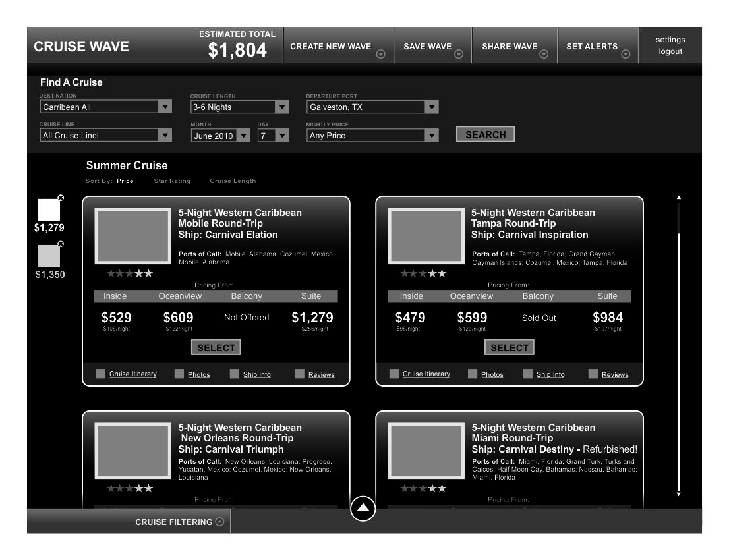Open the Cruise Line dropdown
Screen dimensions: 729x560
coord(106,135)
